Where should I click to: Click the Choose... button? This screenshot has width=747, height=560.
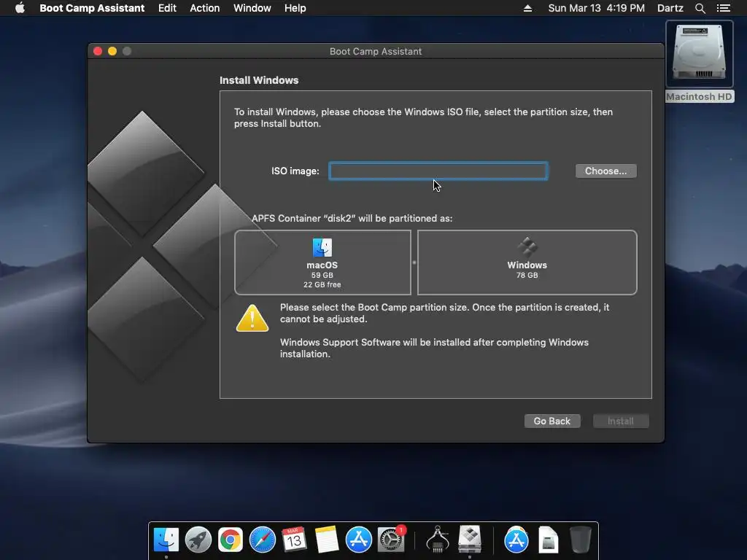605,171
